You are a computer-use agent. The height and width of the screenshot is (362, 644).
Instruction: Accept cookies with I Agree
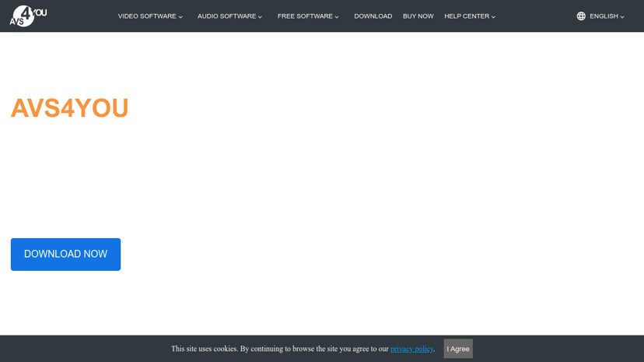click(458, 349)
